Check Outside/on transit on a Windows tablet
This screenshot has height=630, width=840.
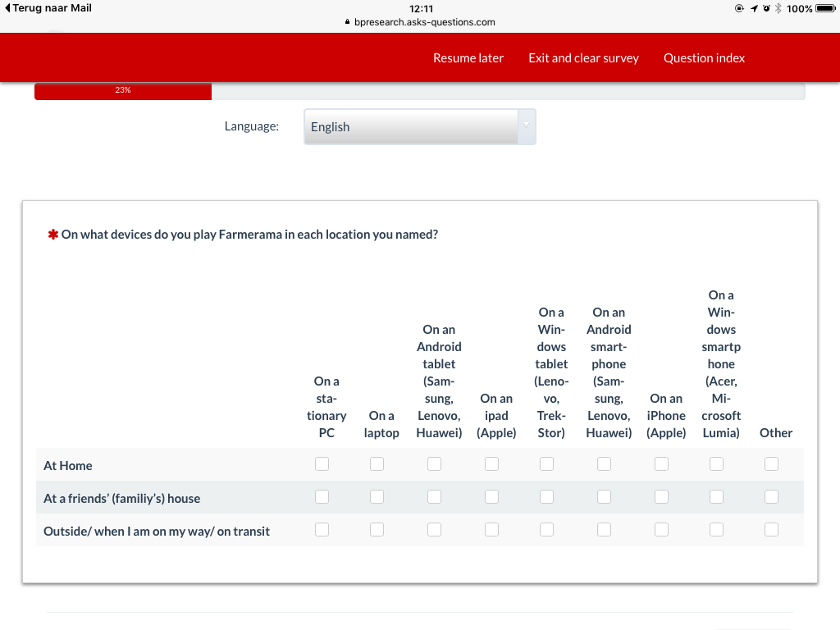[x=547, y=530]
